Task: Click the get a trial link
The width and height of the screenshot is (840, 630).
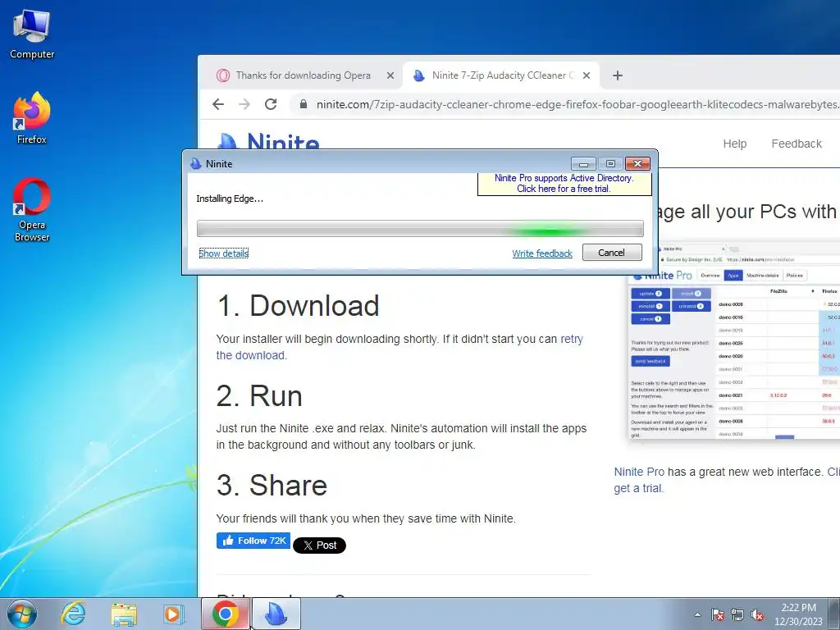Action: click(x=638, y=488)
